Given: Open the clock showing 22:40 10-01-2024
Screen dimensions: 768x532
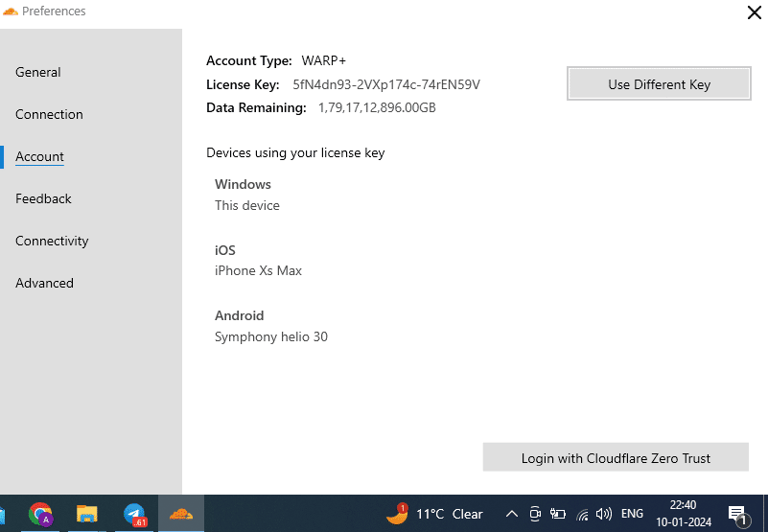Looking at the screenshot, I should [684, 514].
